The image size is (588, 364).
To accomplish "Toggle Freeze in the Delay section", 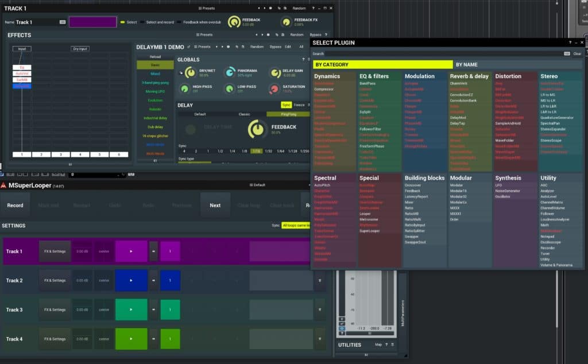I will click(x=299, y=105).
